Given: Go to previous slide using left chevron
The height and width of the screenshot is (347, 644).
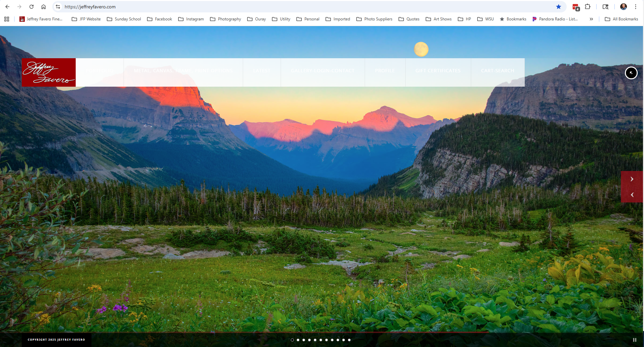Looking at the screenshot, I should click(x=632, y=195).
